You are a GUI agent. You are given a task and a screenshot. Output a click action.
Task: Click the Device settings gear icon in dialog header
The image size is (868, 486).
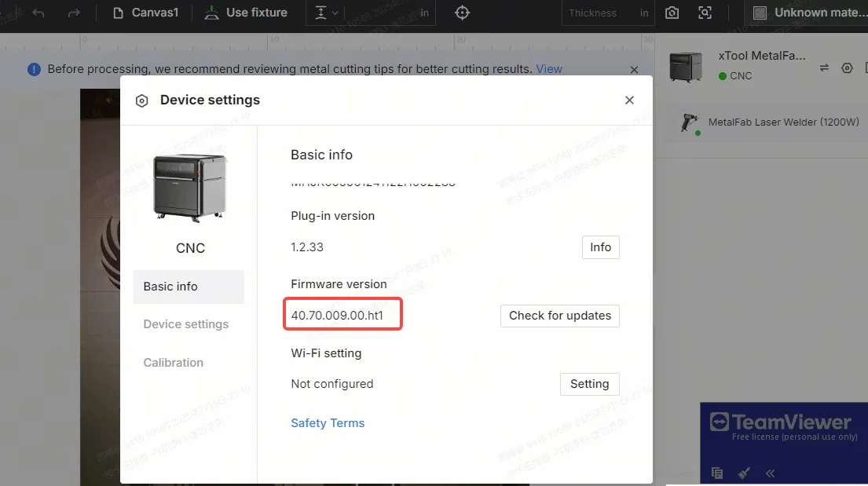tap(141, 100)
